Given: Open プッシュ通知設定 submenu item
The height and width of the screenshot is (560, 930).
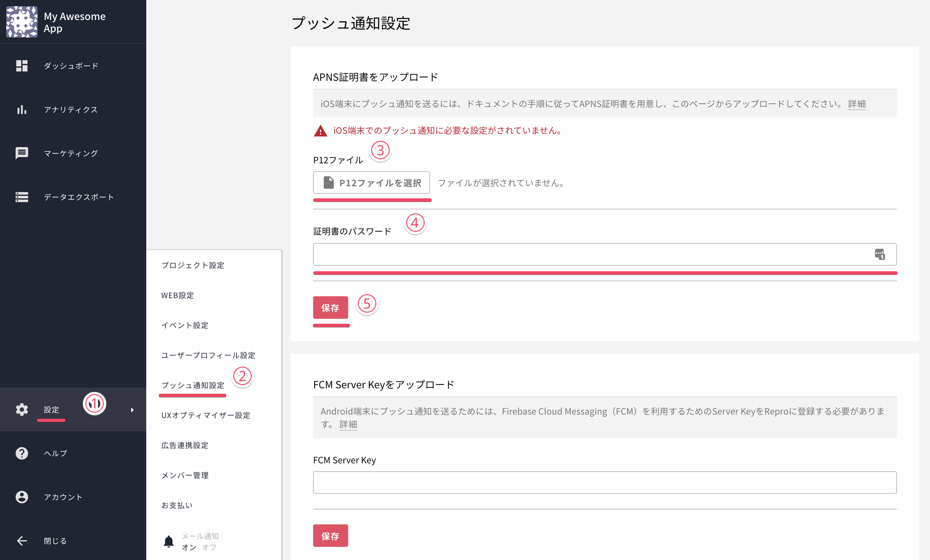Looking at the screenshot, I should (x=193, y=385).
